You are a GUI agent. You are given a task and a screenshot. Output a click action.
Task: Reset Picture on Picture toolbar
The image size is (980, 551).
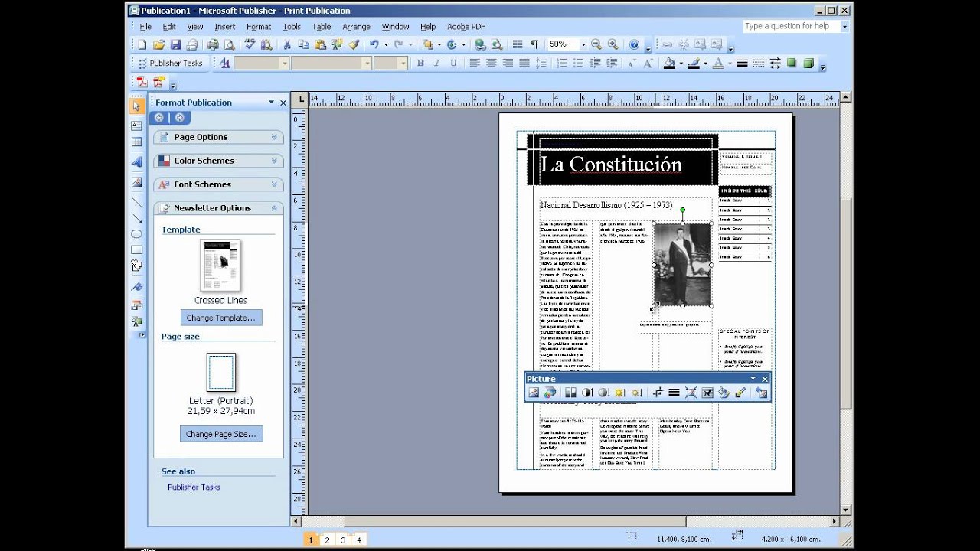click(x=761, y=393)
